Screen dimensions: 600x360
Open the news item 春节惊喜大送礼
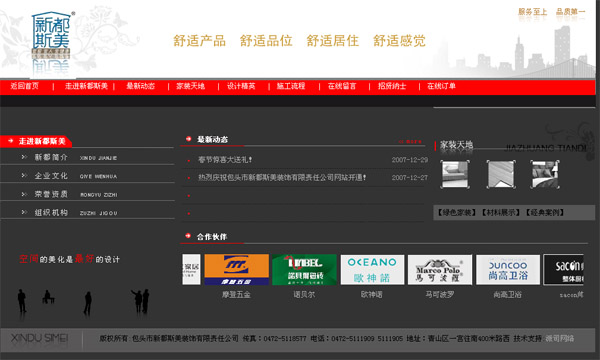coord(225,160)
